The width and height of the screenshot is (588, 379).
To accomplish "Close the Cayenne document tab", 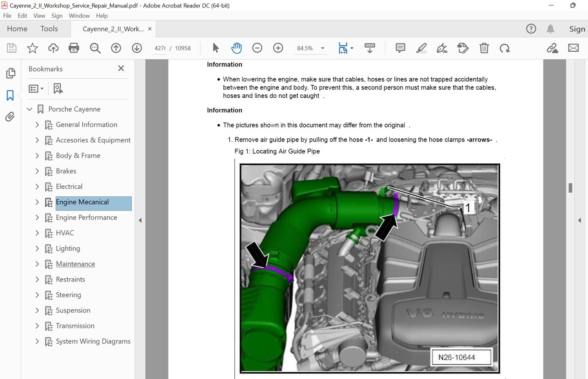I will 150,29.
